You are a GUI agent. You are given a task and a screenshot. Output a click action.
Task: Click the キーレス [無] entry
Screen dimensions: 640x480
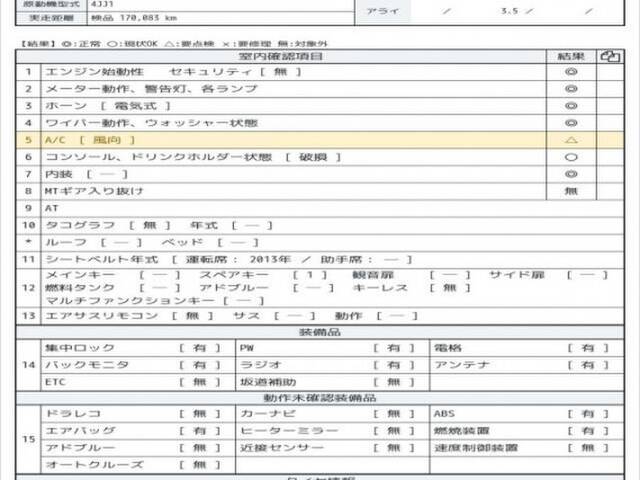coord(411,288)
